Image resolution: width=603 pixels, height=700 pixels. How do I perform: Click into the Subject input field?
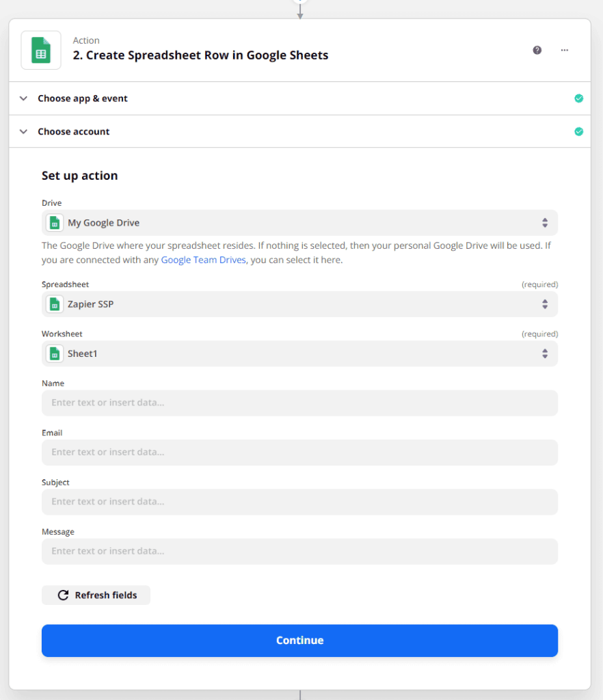299,502
